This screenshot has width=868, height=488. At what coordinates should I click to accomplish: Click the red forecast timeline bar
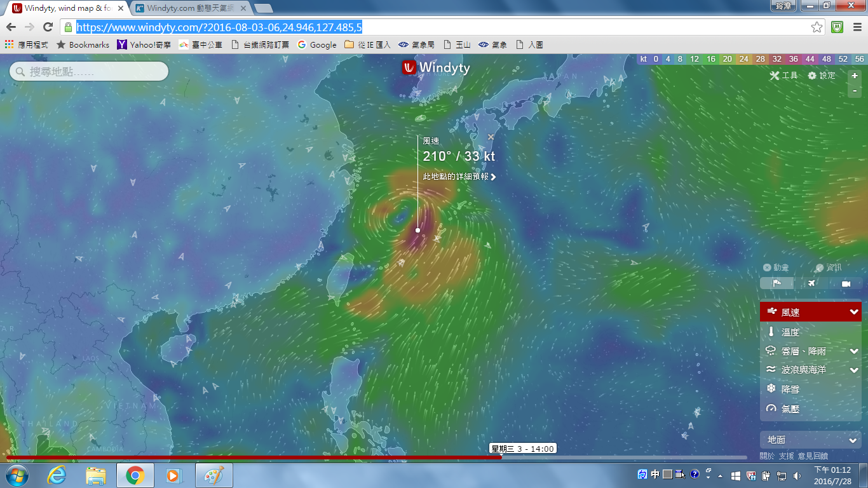[x=254, y=457]
